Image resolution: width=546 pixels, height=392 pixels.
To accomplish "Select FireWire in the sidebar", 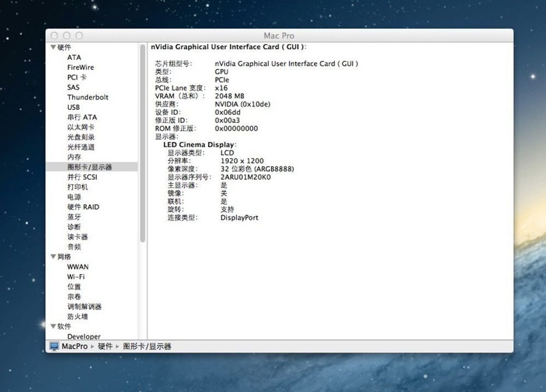I will pyautogui.click(x=80, y=67).
